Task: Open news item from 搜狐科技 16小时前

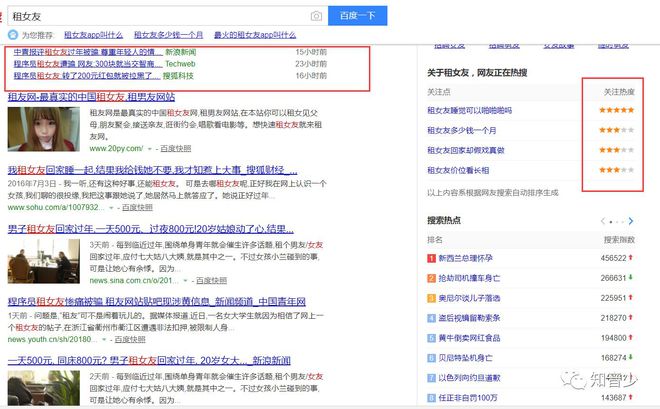Action: coord(87,76)
